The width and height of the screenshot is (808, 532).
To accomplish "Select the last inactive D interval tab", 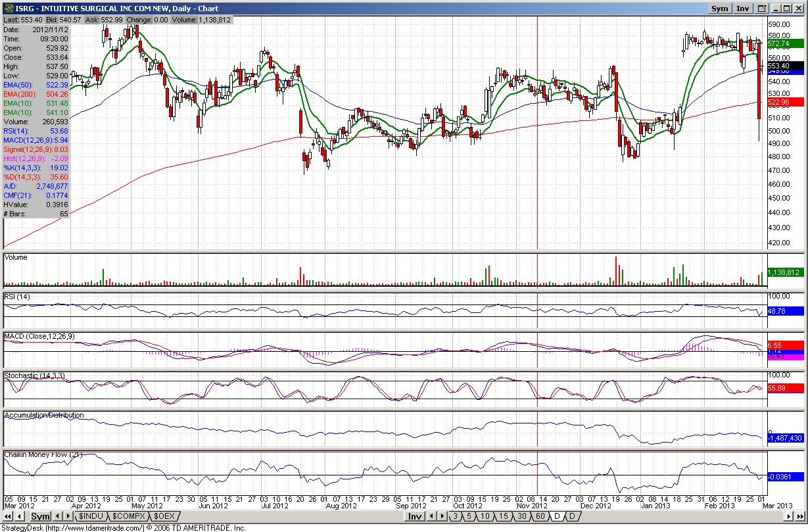I will coord(572,516).
